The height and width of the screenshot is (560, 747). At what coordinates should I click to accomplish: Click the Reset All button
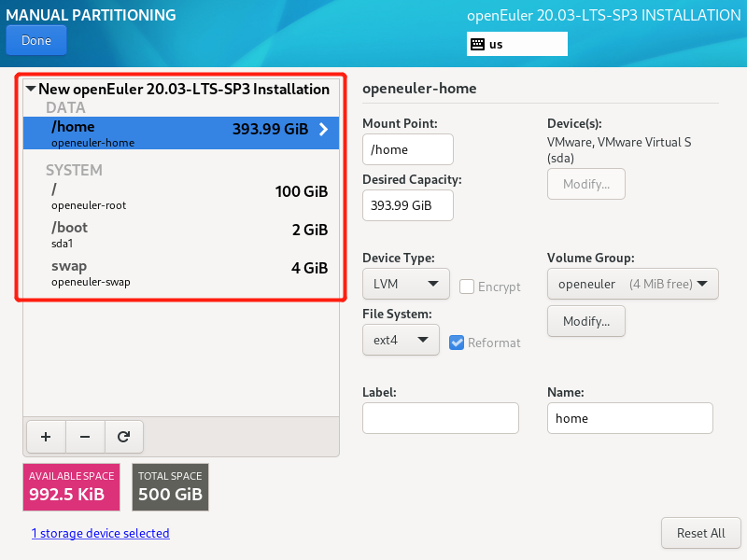[x=701, y=533]
